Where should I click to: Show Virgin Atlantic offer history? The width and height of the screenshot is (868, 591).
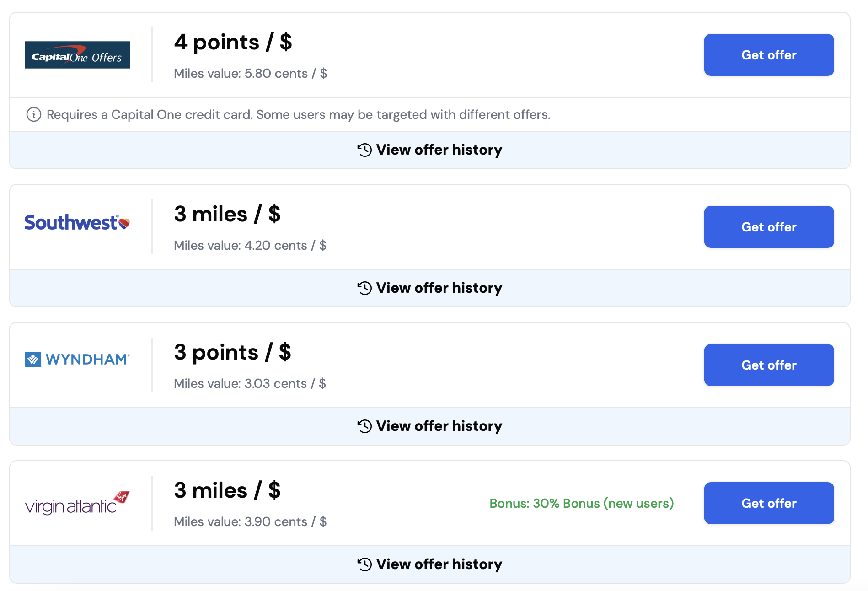point(439,564)
